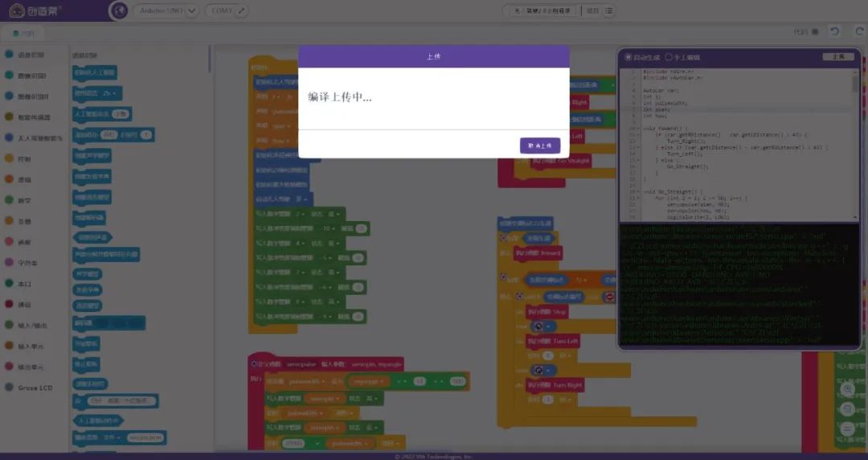Click the 取消上传 cancel upload button
The width and height of the screenshot is (868, 460).
(539, 146)
